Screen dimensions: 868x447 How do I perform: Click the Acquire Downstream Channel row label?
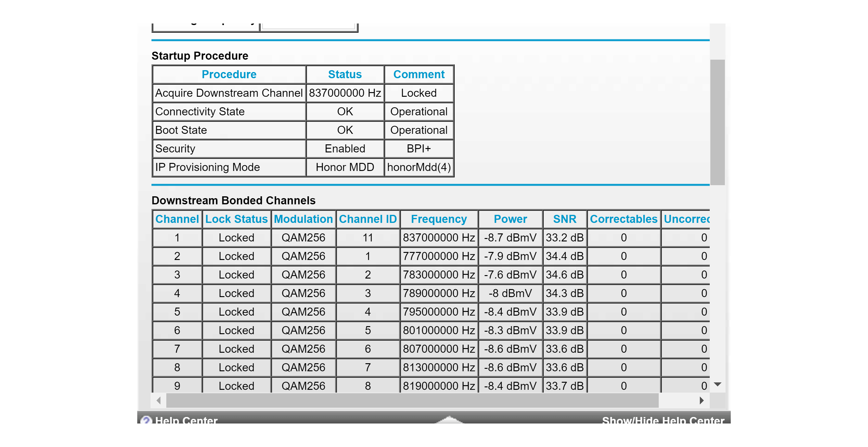pyautogui.click(x=229, y=93)
